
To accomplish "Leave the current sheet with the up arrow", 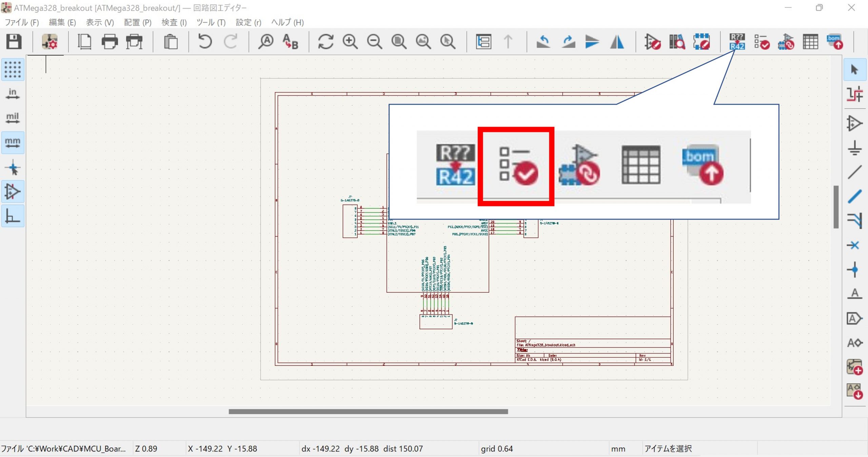I will point(508,42).
